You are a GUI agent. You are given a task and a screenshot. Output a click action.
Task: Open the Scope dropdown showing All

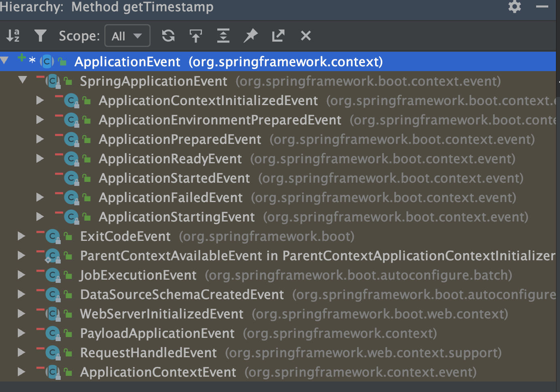coord(127,36)
